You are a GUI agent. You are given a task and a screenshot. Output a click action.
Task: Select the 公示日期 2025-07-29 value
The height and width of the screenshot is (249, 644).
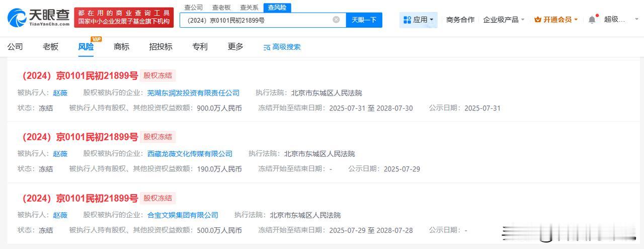tap(401, 169)
